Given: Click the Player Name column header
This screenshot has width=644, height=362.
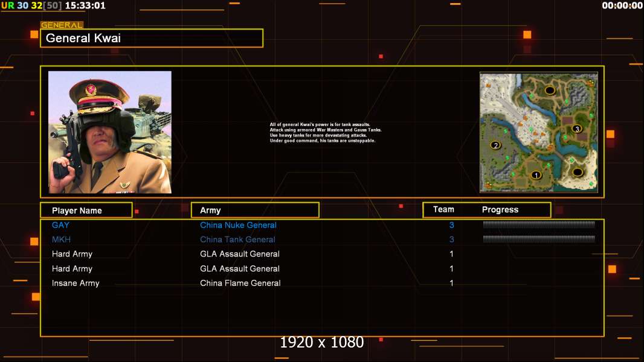Looking at the screenshot, I should (86, 211).
